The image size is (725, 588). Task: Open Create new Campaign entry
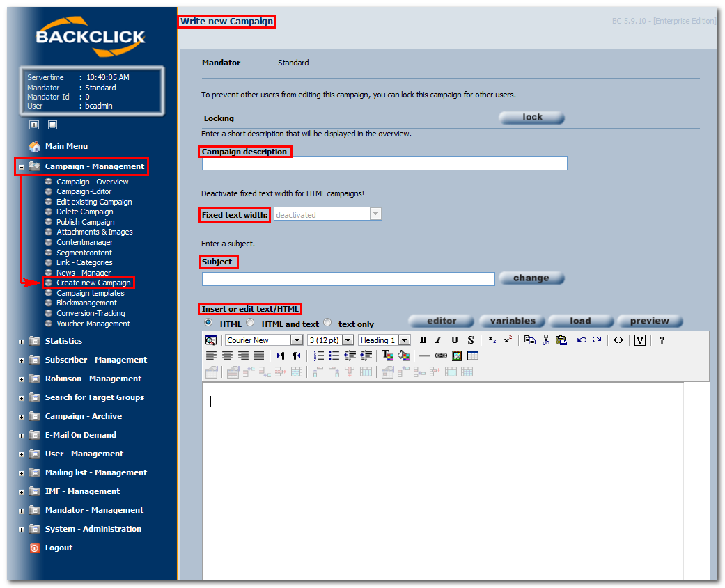pos(93,283)
